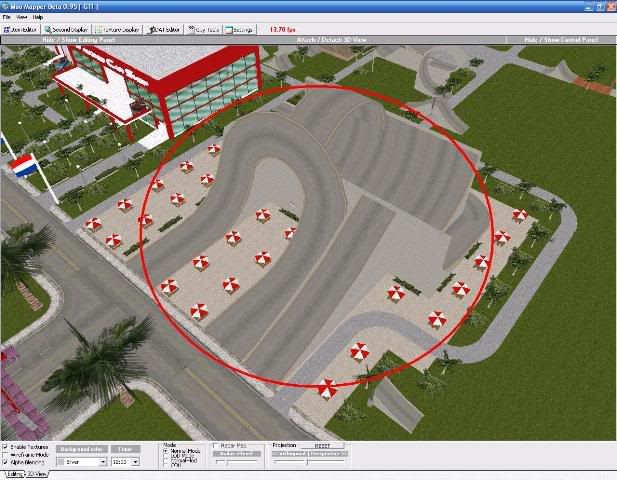Open the Second Display tool
Viewport: 617px width, 480px height.
[67, 30]
